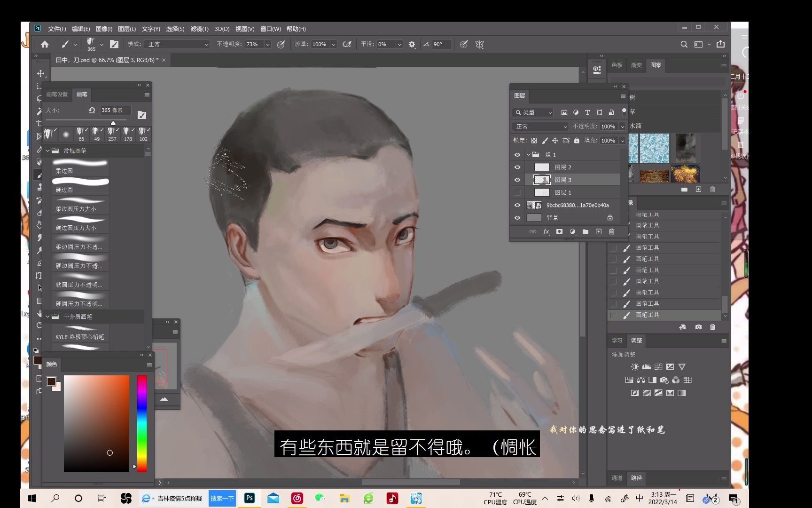Hide the 背景 layer eye

tap(517, 218)
